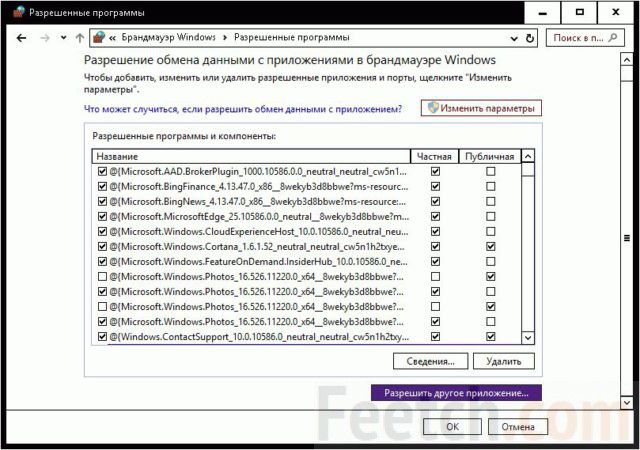
Task: Uncheck Microsoft.AAD.BrokerPlugin entry checkbox
Action: click(x=102, y=172)
